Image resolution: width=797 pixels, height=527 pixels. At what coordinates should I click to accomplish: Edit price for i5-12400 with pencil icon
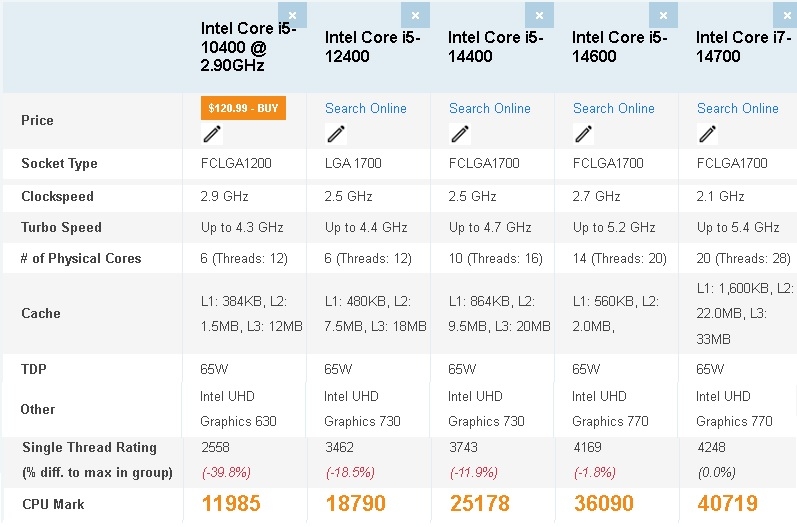tap(336, 134)
